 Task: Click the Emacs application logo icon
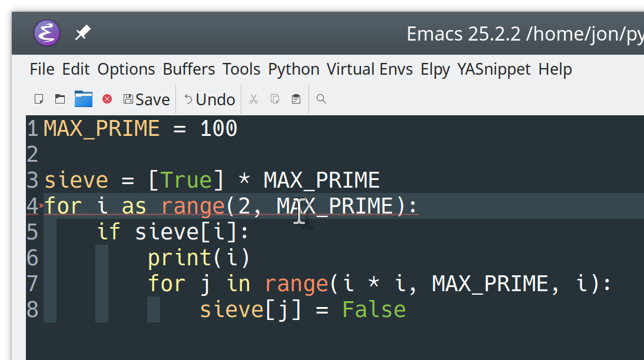tap(47, 34)
